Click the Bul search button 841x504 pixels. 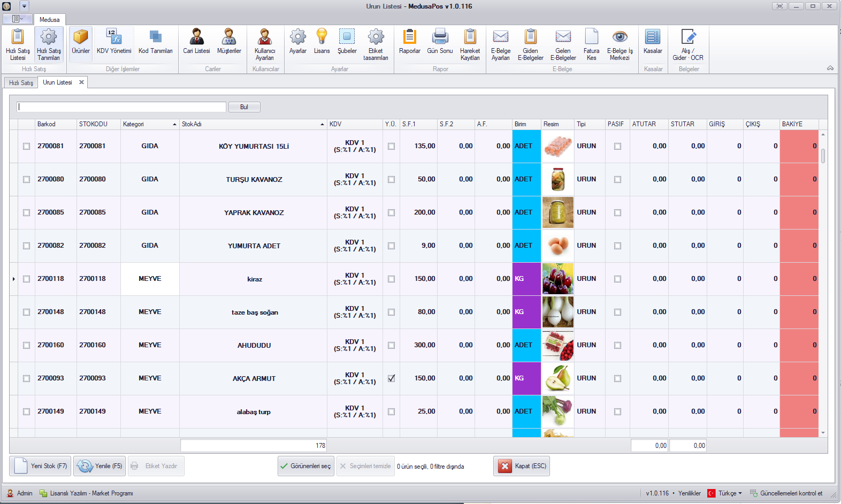click(244, 107)
